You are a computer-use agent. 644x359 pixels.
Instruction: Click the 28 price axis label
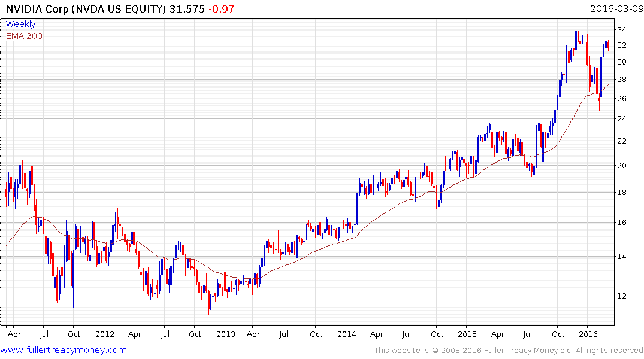(x=621, y=79)
